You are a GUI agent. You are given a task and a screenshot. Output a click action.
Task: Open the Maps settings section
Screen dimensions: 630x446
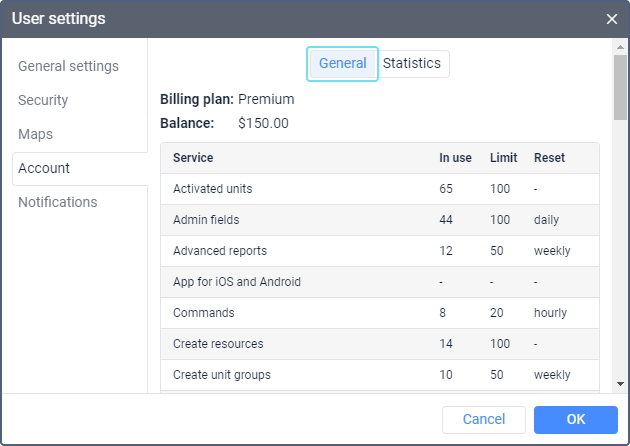point(35,134)
